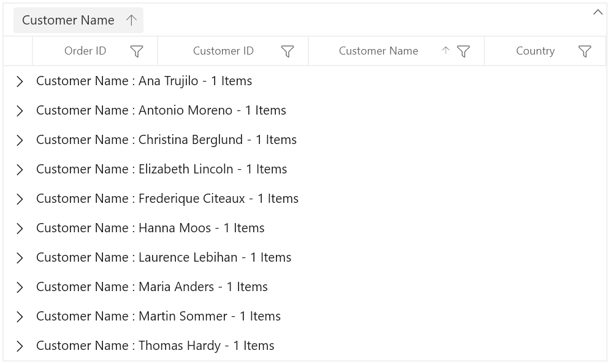Toggle sort arrow in Customer Name group chip
The image size is (610, 364).
coord(131,20)
